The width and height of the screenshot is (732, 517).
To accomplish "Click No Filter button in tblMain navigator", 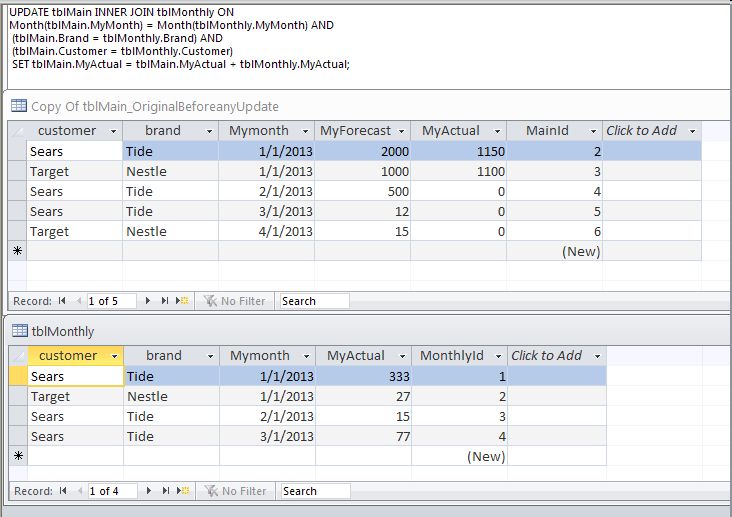I will click(234, 301).
